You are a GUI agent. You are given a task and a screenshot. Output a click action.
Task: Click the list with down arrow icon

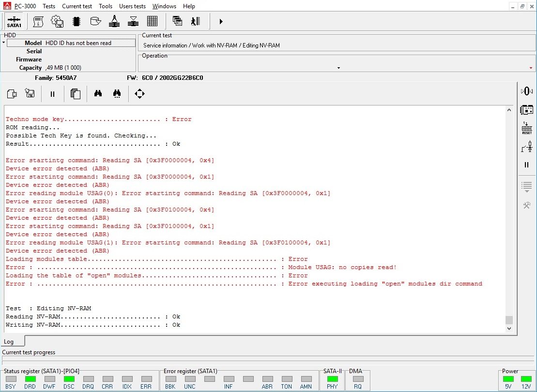(527, 187)
